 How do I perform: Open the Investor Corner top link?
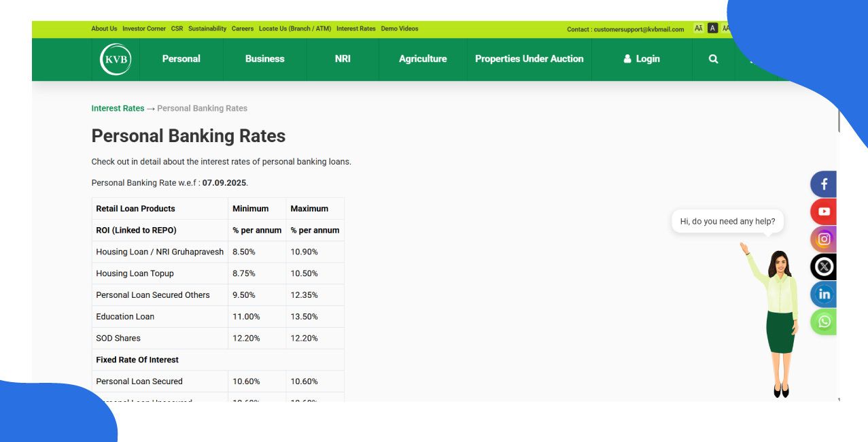pyautogui.click(x=144, y=29)
